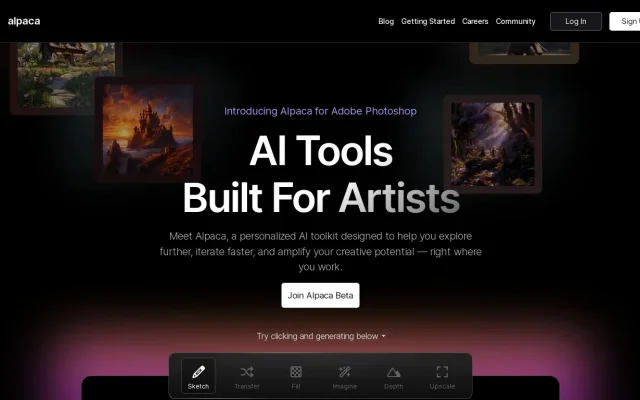
Task: Click the 'Meet Alpaca' description paragraph
Action: tap(320, 251)
